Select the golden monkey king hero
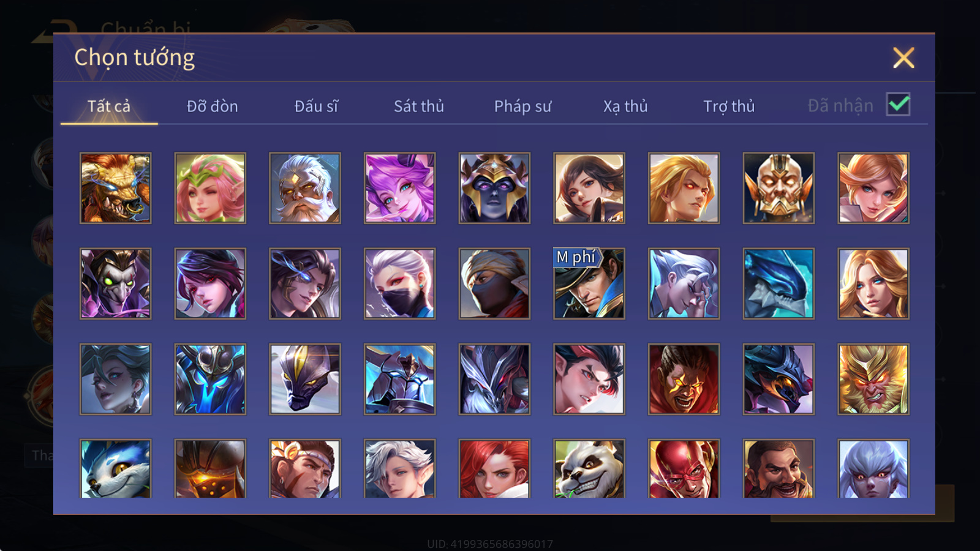Image resolution: width=980 pixels, height=551 pixels. coord(873,379)
